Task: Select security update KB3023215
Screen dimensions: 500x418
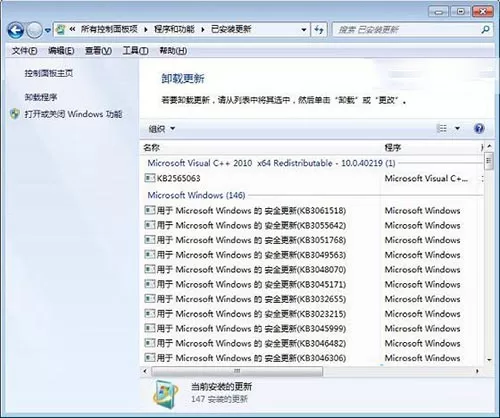Action: click(x=313, y=314)
